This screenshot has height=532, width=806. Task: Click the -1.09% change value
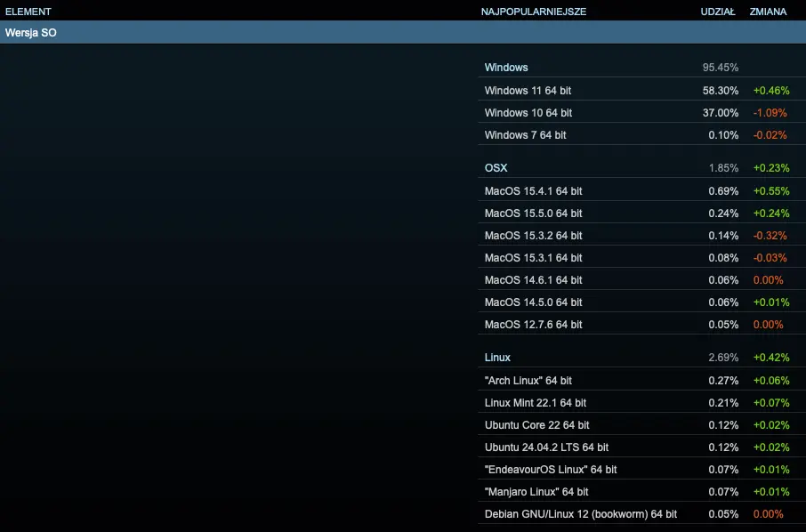770,113
